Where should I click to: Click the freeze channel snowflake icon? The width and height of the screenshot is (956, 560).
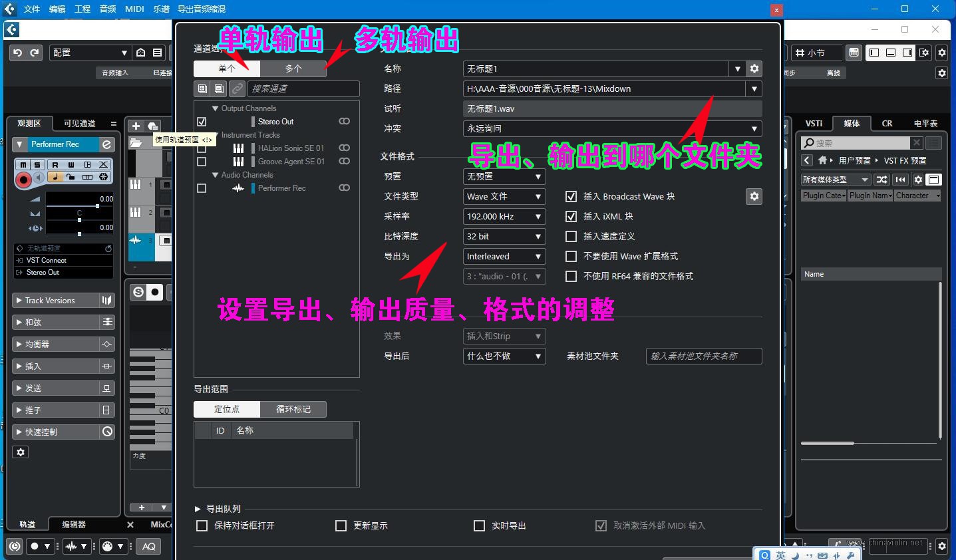coord(104,177)
